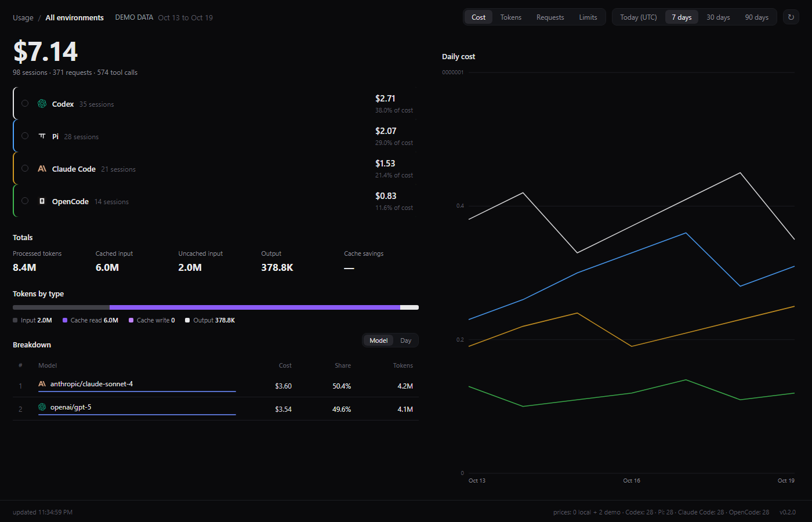Viewport: 812px width, 522px height.
Task: Select the Today (UTC) range
Action: [x=639, y=17]
